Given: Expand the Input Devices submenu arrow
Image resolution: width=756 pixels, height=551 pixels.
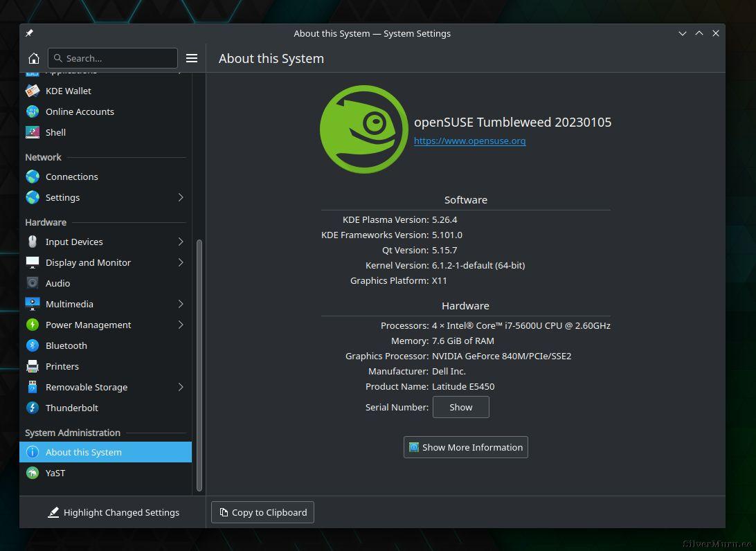Looking at the screenshot, I should coord(181,242).
